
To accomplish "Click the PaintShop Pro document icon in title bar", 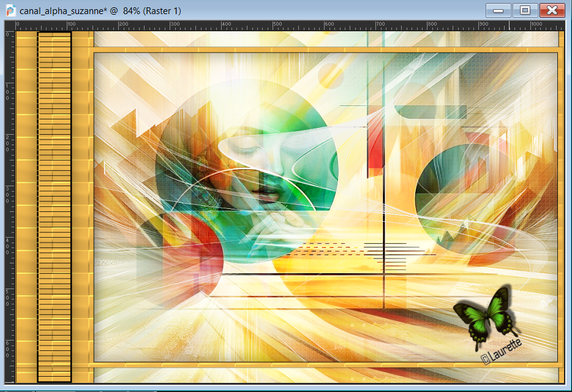I will tap(10, 11).
